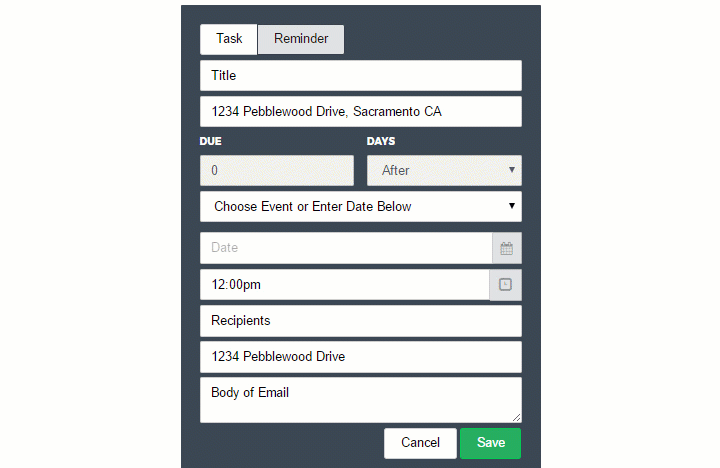Expand the After days dropdown
The image size is (720, 468).
tap(444, 170)
